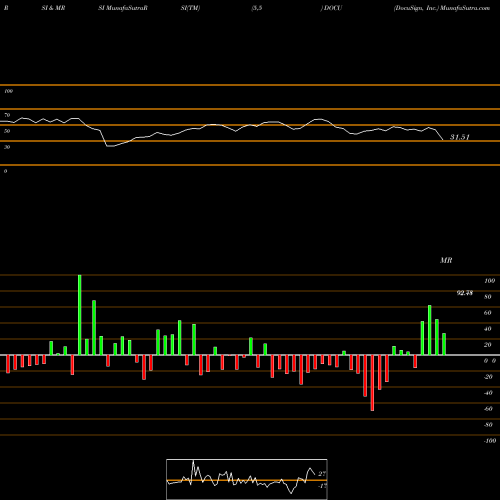Viewport: 500px width, 500px height.
Task: Click the MR axis label 20
Action: click(x=488, y=345)
